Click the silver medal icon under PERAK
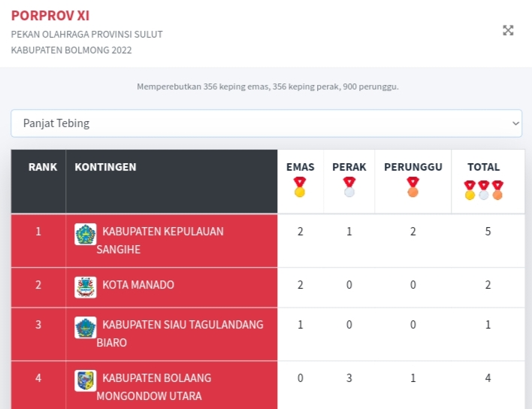Image resolution: width=532 pixels, height=409 pixels. [349, 187]
